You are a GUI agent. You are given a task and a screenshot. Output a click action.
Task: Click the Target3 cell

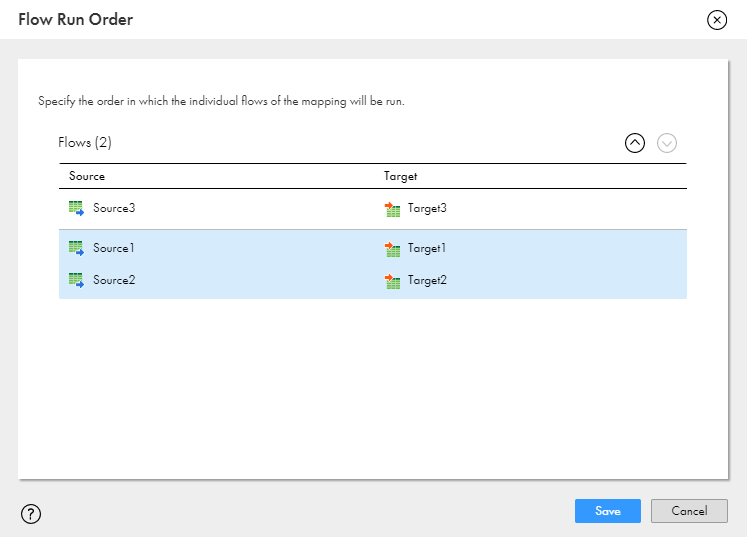pyautogui.click(x=427, y=209)
